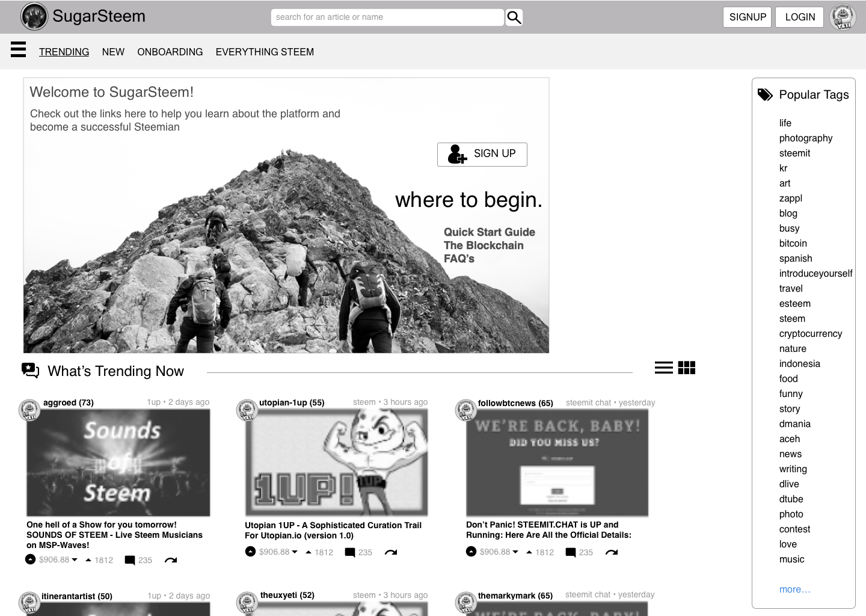
Task: Show the 1812 voters on aggroed post
Action: click(99, 560)
